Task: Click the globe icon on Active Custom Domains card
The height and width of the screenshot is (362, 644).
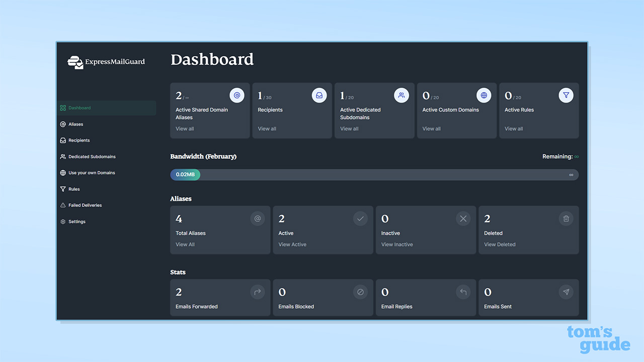Action: [484, 95]
